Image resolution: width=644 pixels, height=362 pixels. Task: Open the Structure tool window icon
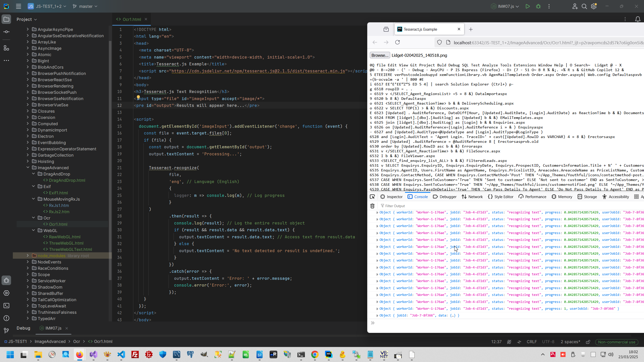pos(7,48)
